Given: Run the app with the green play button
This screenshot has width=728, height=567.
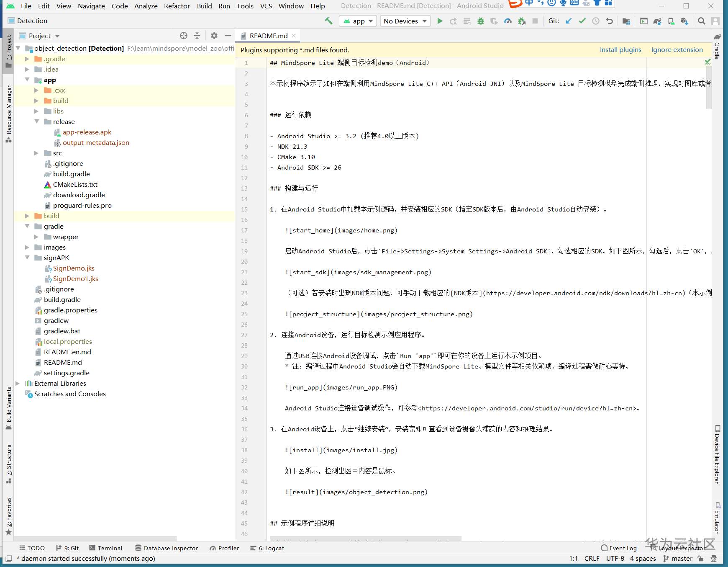Looking at the screenshot, I should point(440,21).
